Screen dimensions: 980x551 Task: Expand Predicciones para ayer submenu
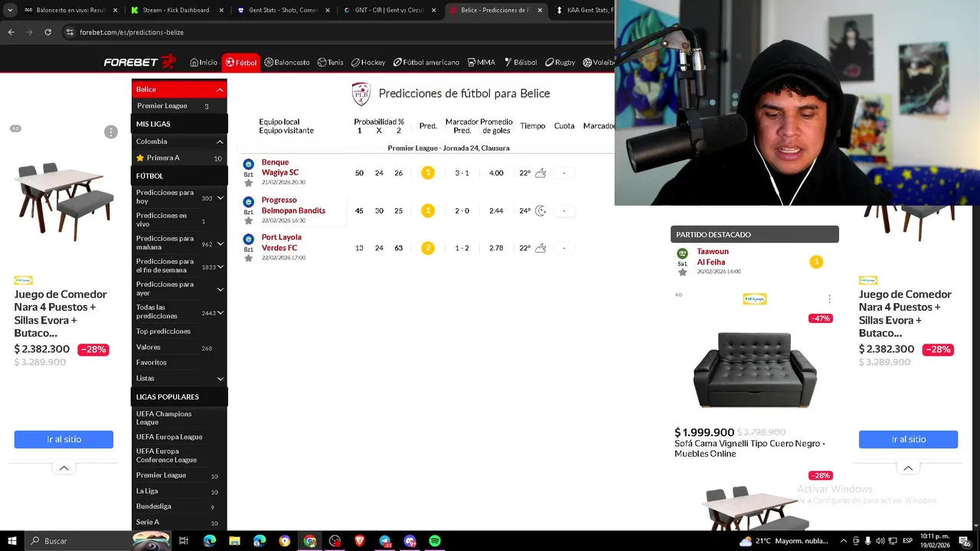coord(220,289)
